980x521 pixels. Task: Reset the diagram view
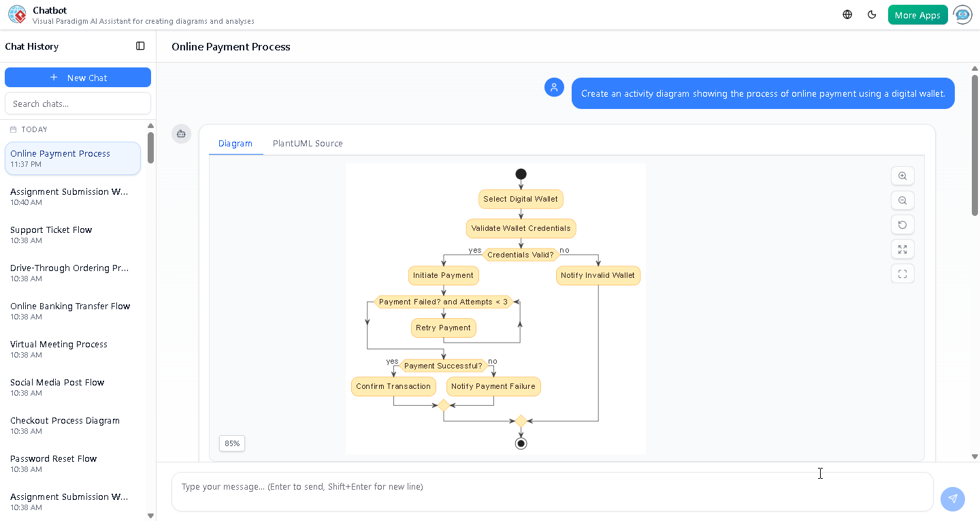click(x=902, y=225)
